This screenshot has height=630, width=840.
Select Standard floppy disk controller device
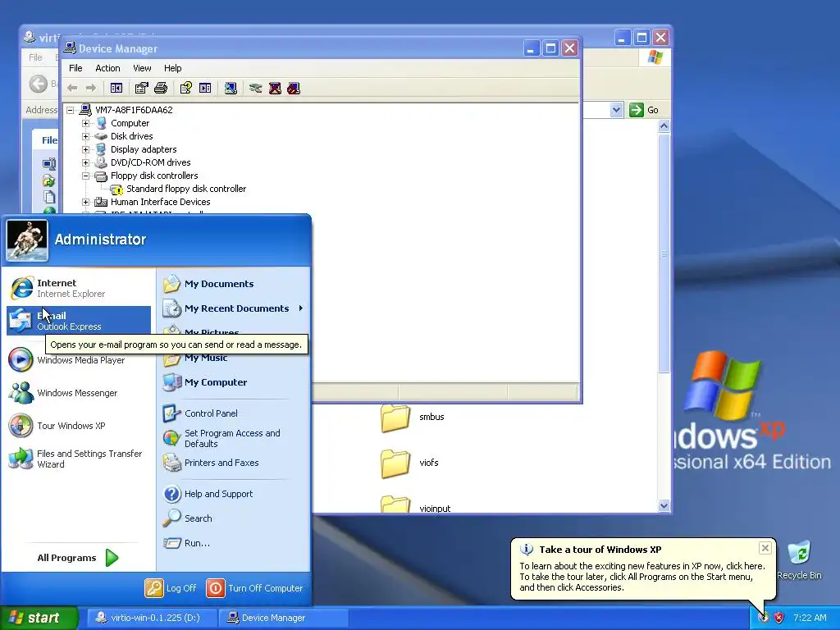[x=186, y=189]
